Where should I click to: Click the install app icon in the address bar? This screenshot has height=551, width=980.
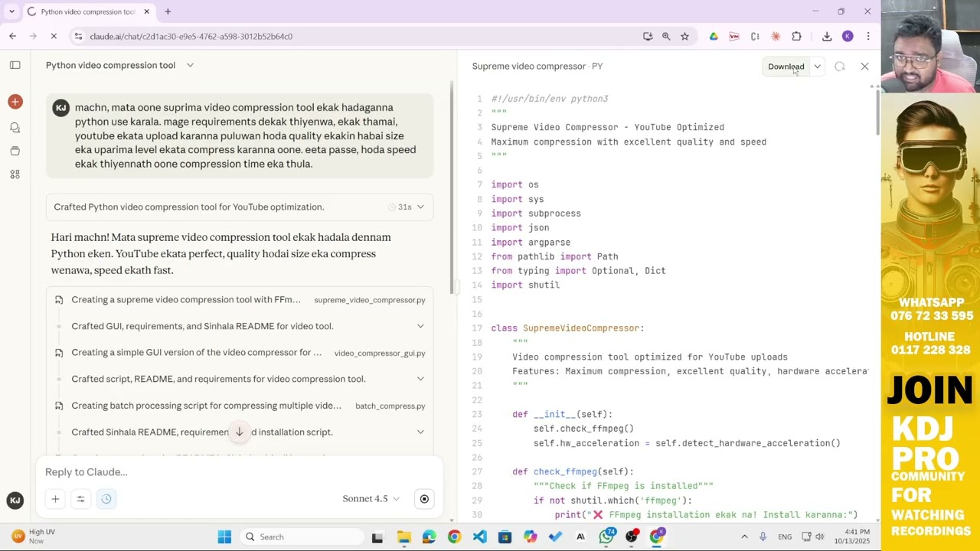click(648, 36)
